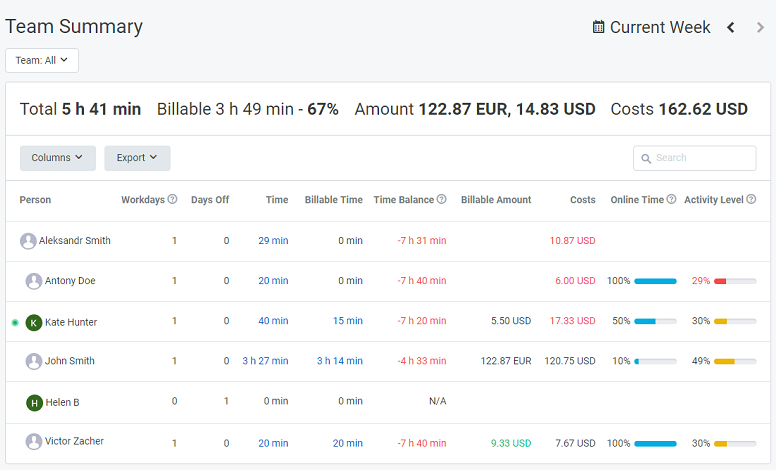Open the Export dropdown
The width and height of the screenshot is (776, 470).
click(x=137, y=158)
